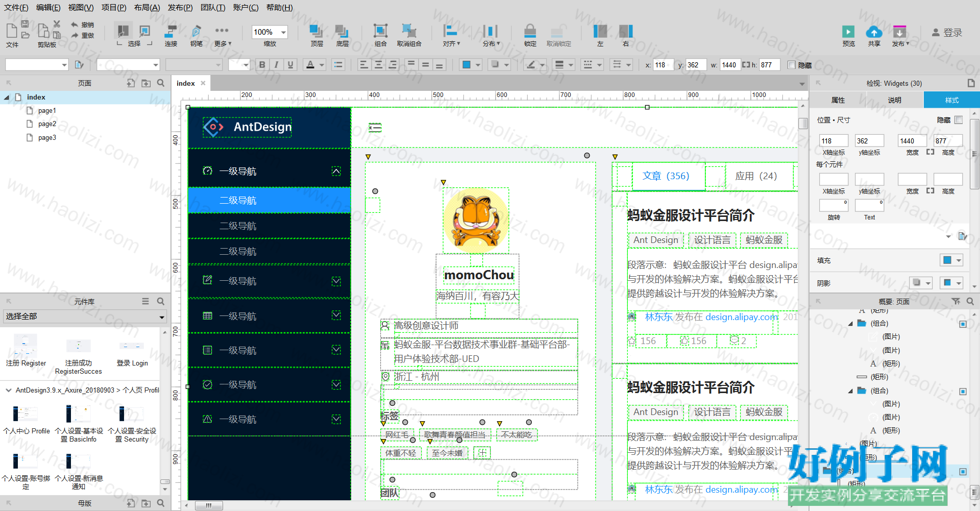Open the Libraries panel options menu
This screenshot has width=980, height=511.
point(145,301)
